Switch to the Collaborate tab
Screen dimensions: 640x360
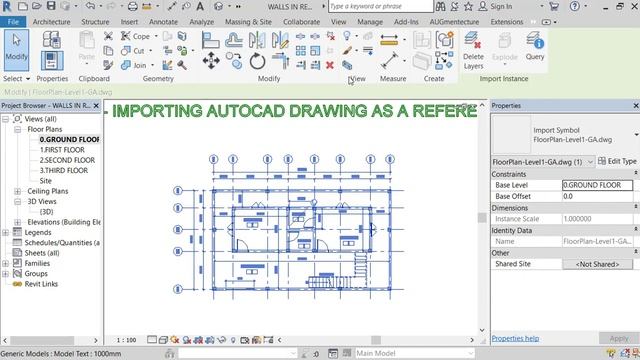(302, 22)
